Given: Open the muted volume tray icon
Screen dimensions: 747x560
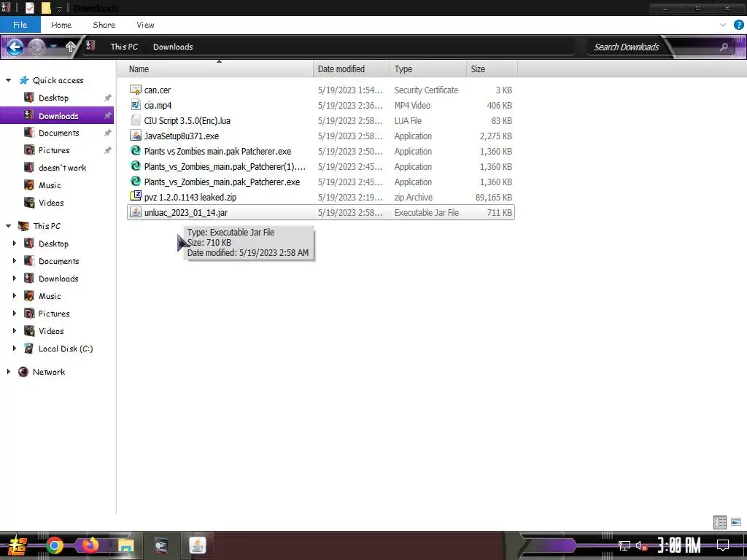Looking at the screenshot, I should coord(641,545).
